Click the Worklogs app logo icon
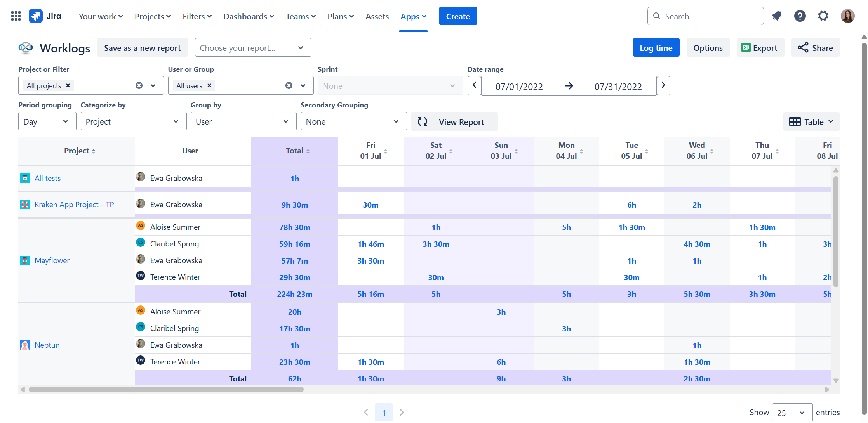 pyautogui.click(x=26, y=48)
